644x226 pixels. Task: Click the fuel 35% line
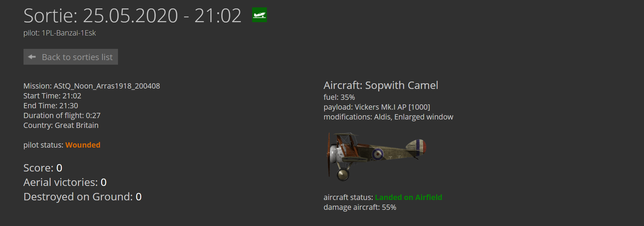click(339, 97)
